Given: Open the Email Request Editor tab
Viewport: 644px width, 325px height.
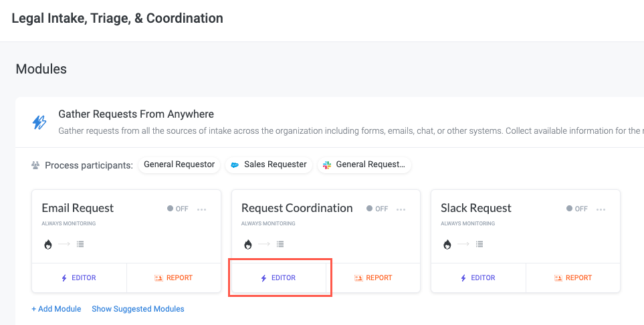Looking at the screenshot, I should click(x=79, y=278).
